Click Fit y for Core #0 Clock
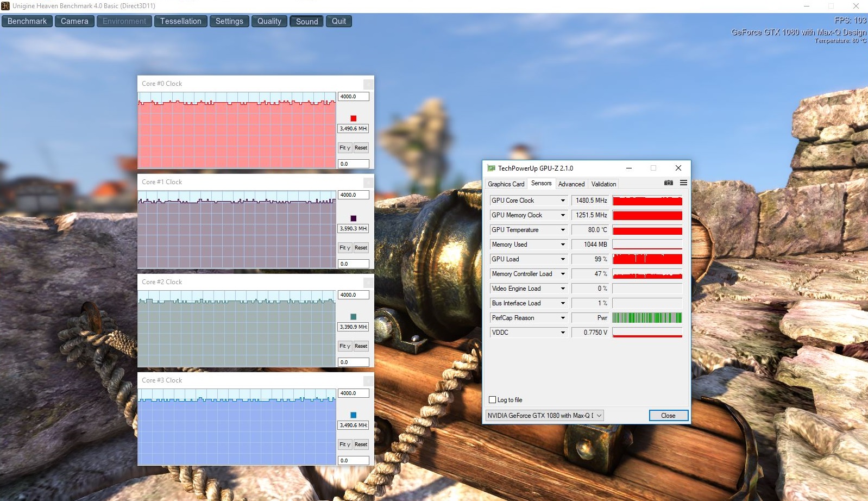The height and width of the screenshot is (501, 868). click(345, 148)
